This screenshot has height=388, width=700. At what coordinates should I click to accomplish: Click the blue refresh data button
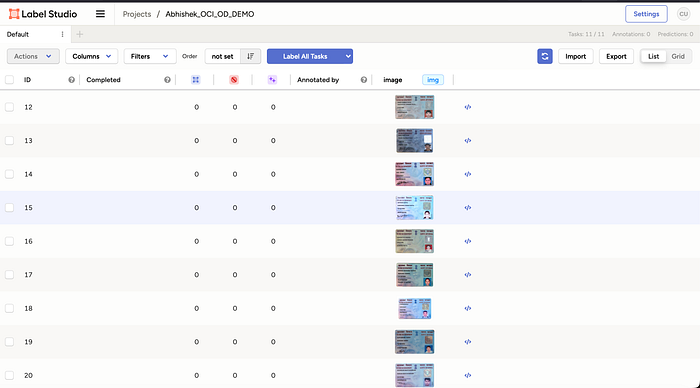[545, 56]
